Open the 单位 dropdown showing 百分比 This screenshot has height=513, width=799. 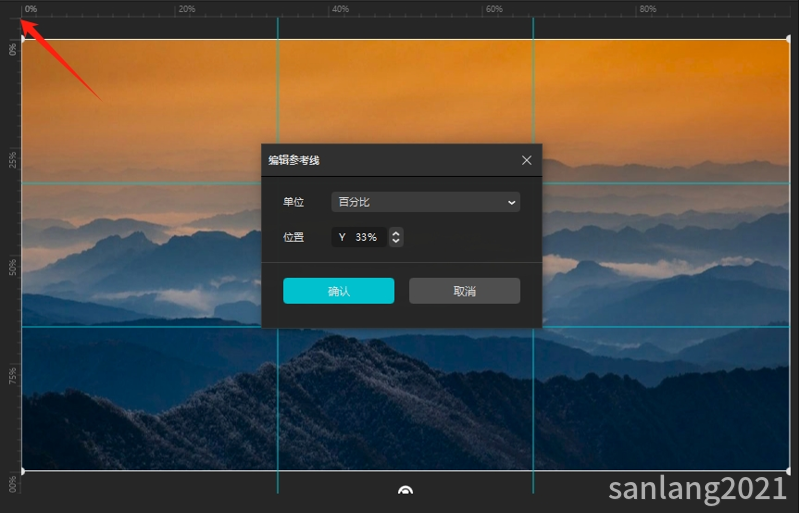[425, 202]
